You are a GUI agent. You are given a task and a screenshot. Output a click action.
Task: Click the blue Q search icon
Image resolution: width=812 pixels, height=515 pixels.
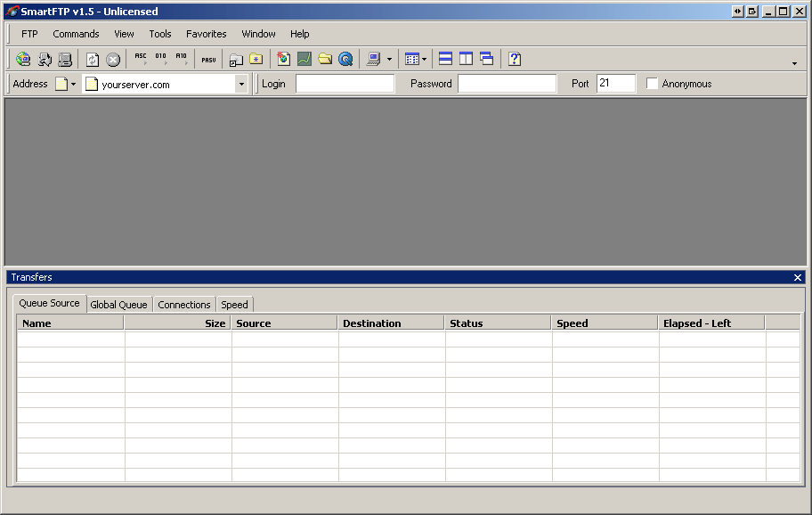click(345, 59)
